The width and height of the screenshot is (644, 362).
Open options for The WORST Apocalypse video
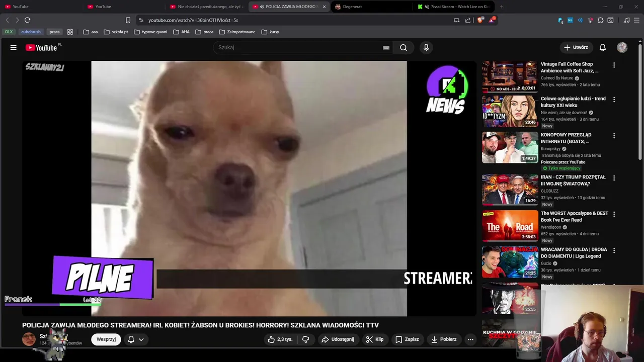click(614, 214)
